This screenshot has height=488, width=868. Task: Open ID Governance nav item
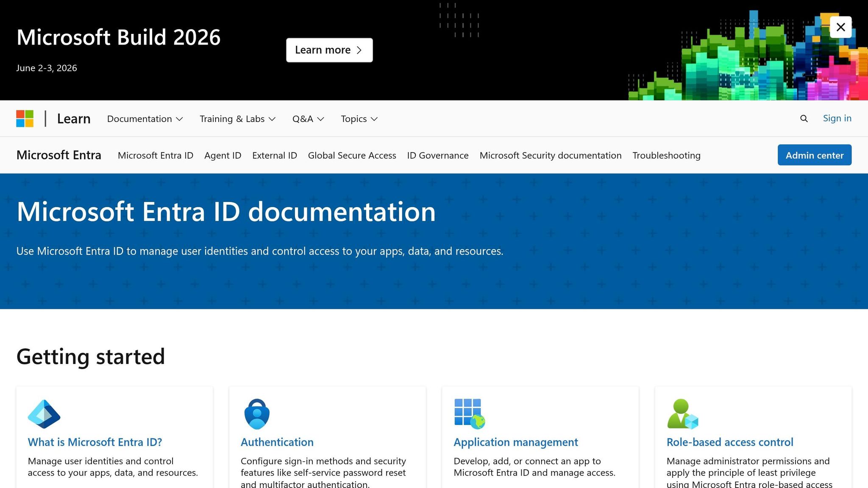point(438,155)
